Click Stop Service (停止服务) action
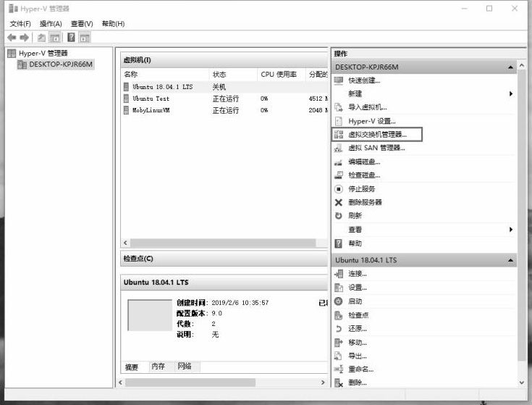Viewport: 532px width, 405px height. [x=361, y=188]
